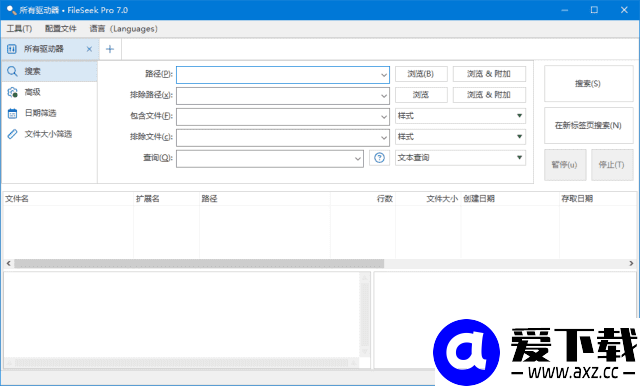Click the FileSeek app icon in title bar
Viewport: 640px width, 386px height.
coord(11,10)
